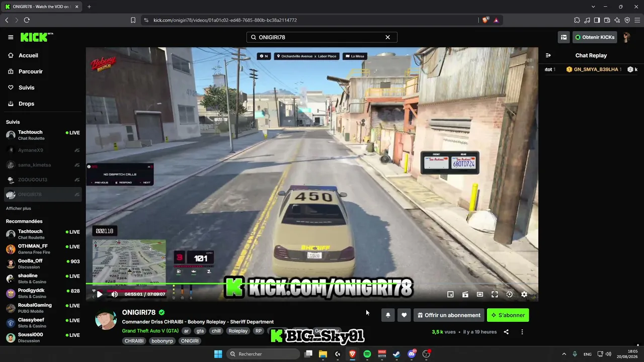
Task: Click Offrir un abonnement button
Action: coord(449,315)
